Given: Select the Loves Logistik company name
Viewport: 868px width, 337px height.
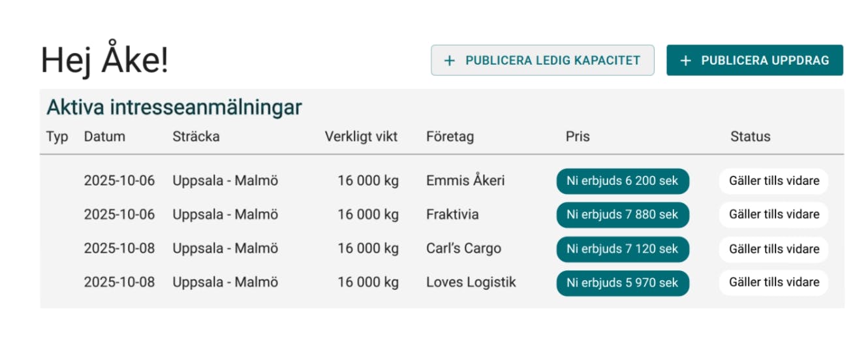Looking at the screenshot, I should pos(471,283).
